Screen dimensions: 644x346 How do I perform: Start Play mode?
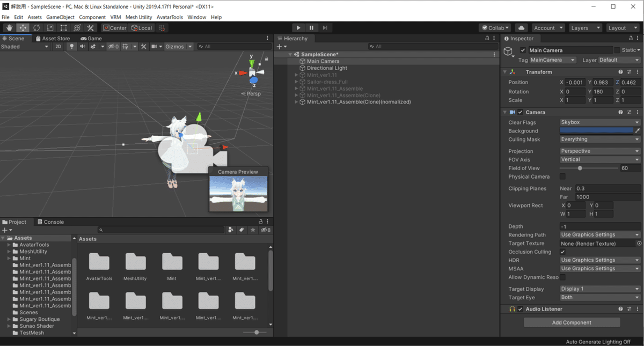tap(299, 28)
